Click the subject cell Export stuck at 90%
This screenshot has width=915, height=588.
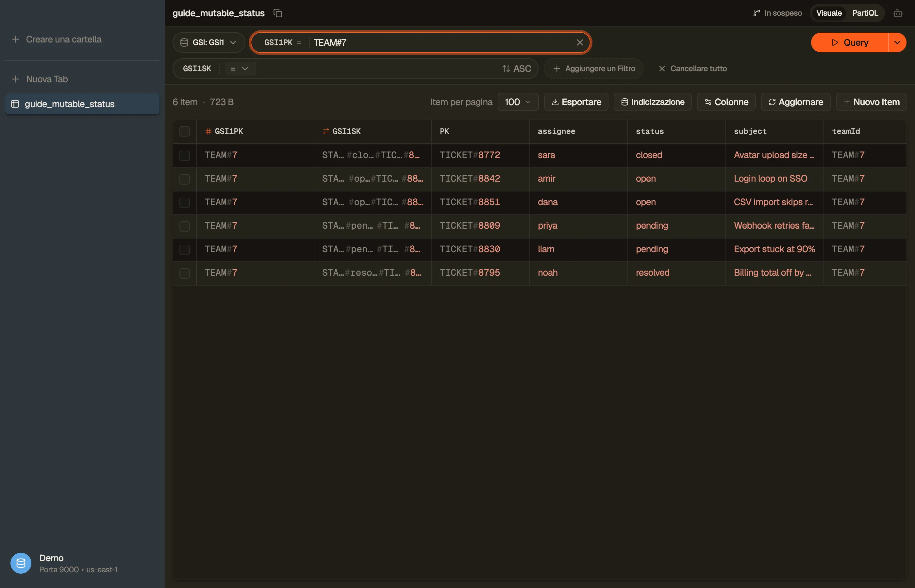774,249
